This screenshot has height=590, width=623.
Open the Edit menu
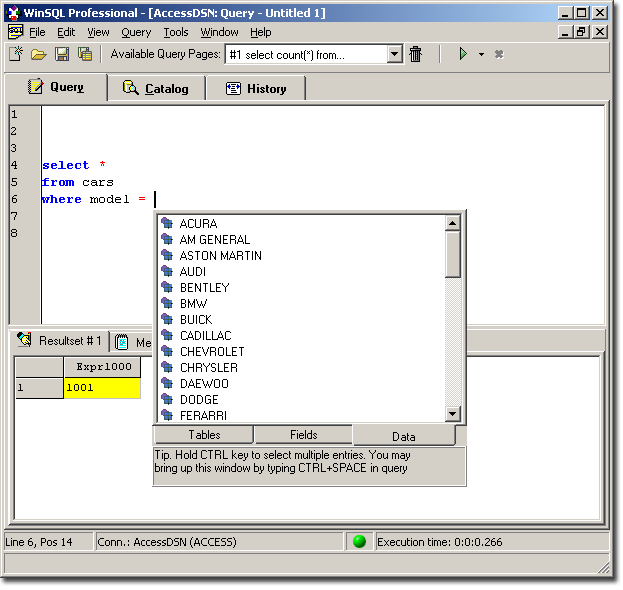(66, 32)
